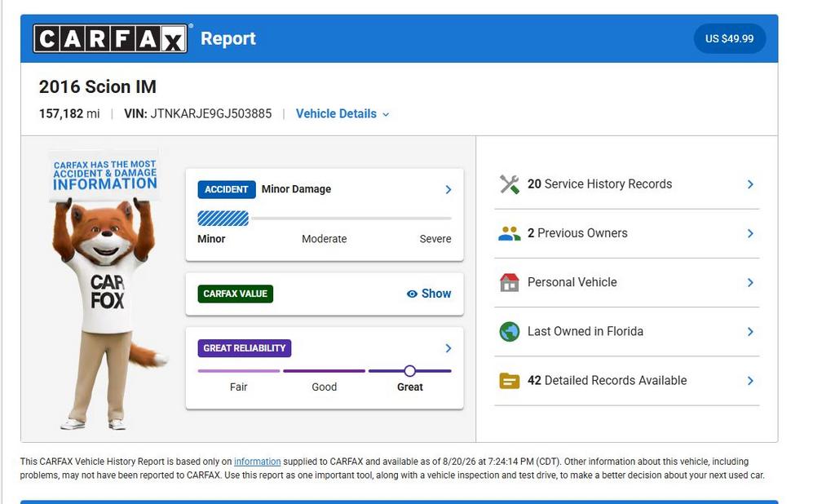Open Personal Vehicle details

627,282
